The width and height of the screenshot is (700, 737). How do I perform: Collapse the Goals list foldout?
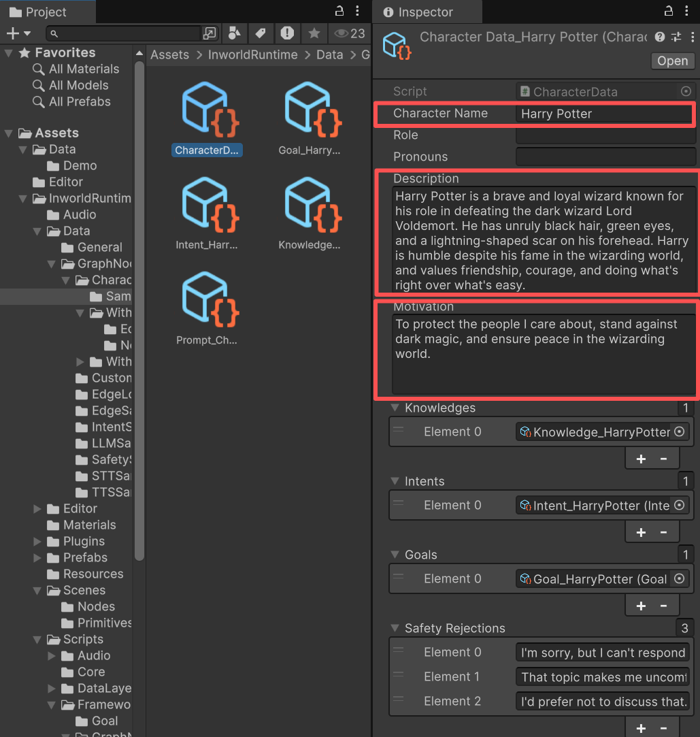coord(395,555)
